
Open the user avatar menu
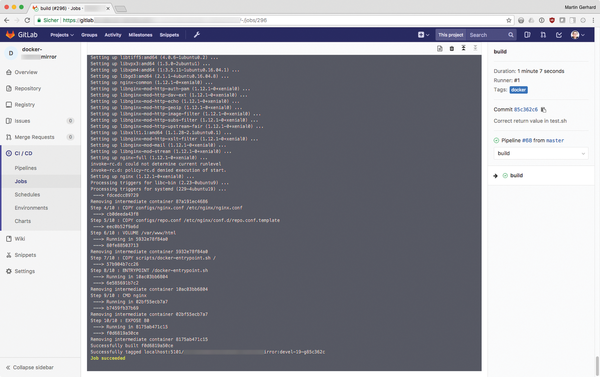point(577,35)
